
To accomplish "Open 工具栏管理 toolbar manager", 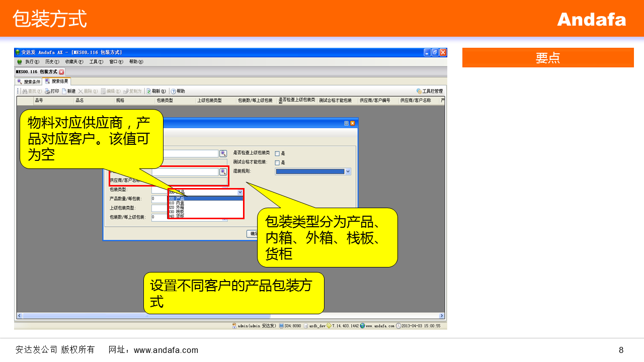I will pyautogui.click(x=429, y=91).
